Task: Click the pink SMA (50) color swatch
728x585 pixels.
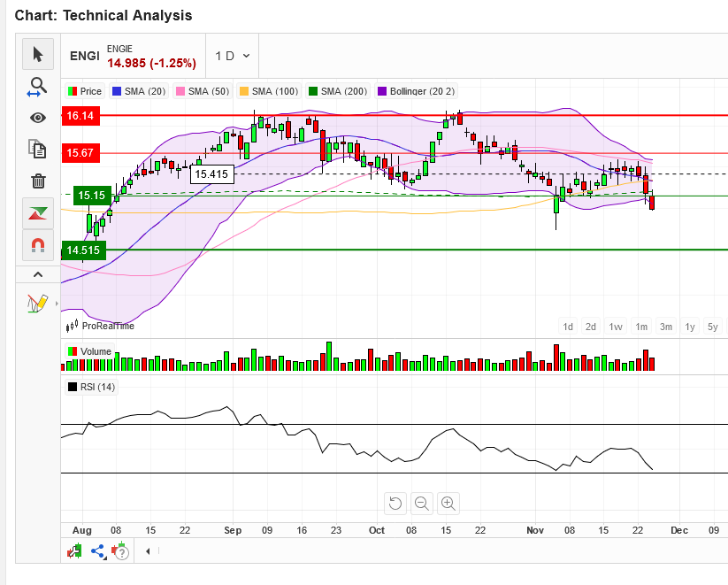Action: 180,91
